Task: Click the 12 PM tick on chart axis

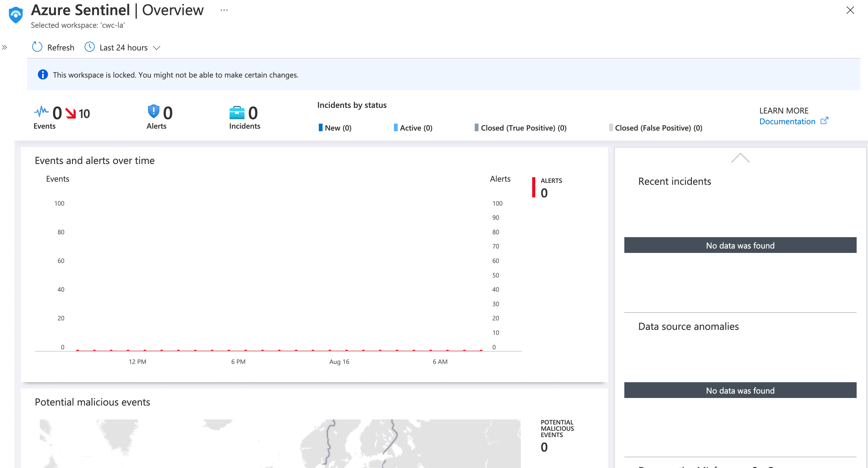Action: (138, 361)
